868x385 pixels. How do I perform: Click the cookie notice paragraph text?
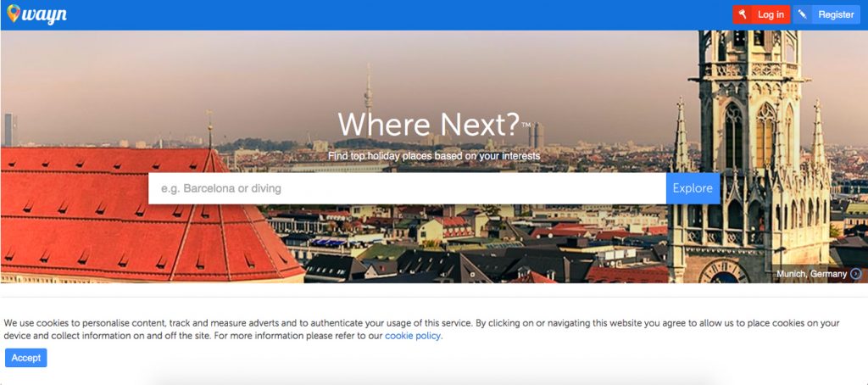pos(421,329)
